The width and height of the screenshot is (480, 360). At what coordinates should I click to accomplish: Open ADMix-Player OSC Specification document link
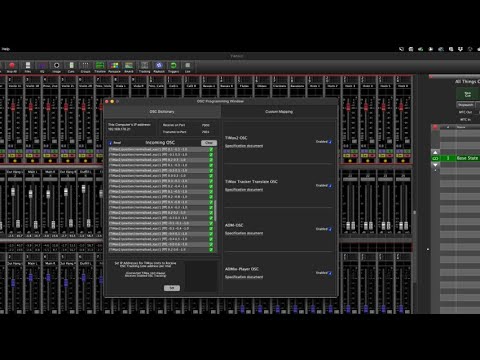[x=244, y=277]
